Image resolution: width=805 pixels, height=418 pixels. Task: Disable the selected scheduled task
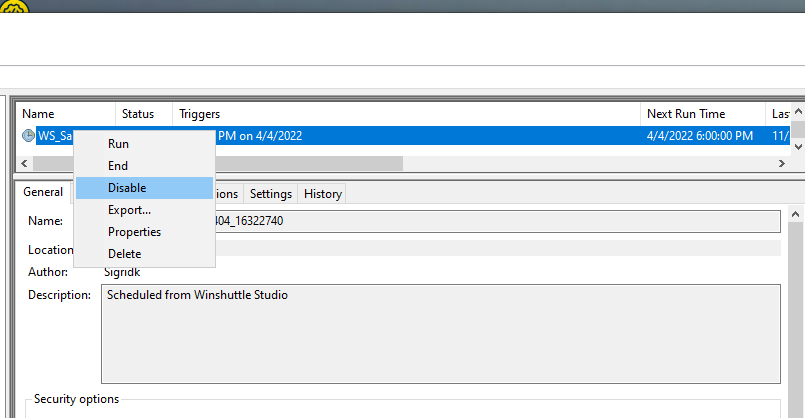[x=127, y=188]
